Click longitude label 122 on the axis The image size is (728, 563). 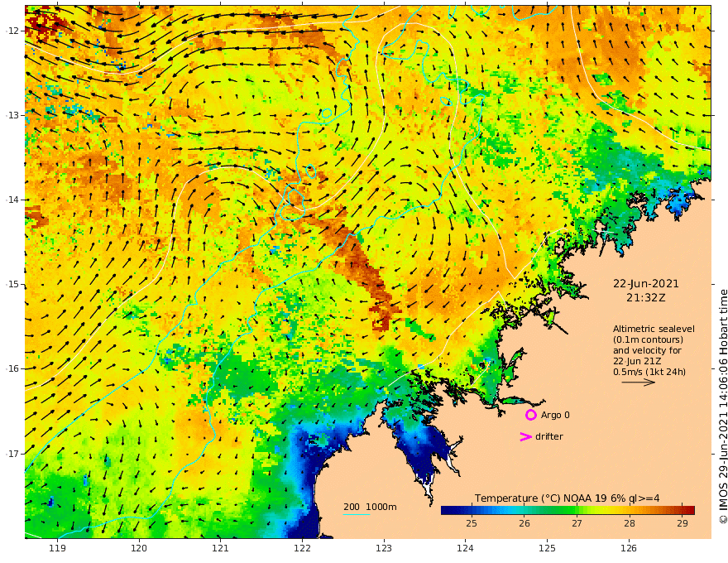pos(302,548)
